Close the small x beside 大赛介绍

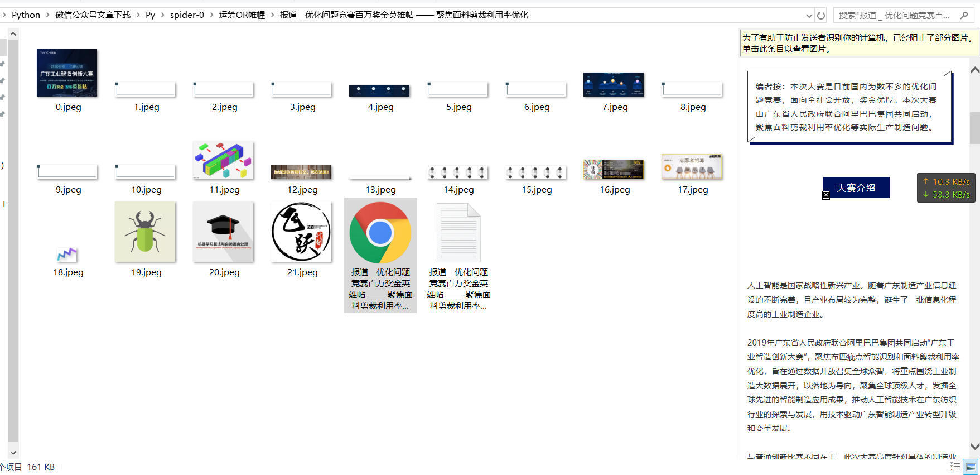coord(826,195)
